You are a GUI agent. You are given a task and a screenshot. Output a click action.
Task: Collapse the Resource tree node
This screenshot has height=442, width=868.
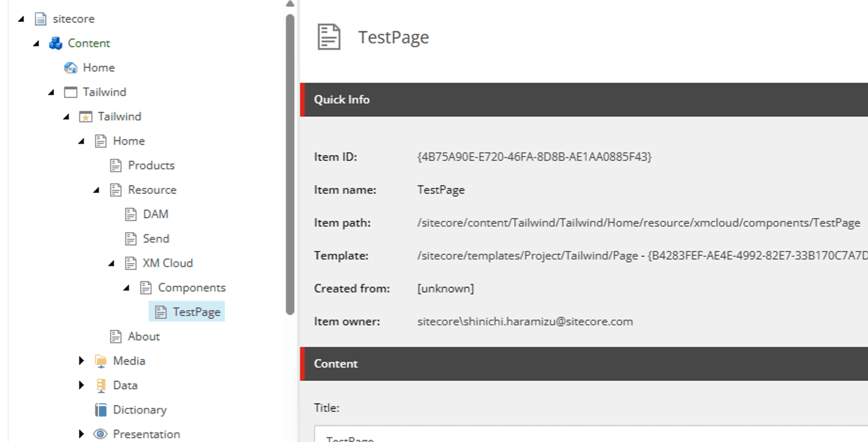[x=96, y=190]
